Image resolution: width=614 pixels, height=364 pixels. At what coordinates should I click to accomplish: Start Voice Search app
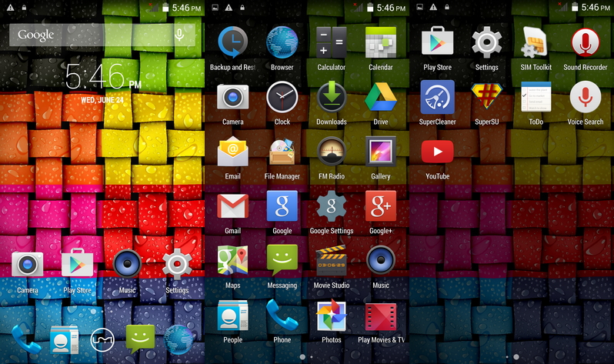coord(585,97)
